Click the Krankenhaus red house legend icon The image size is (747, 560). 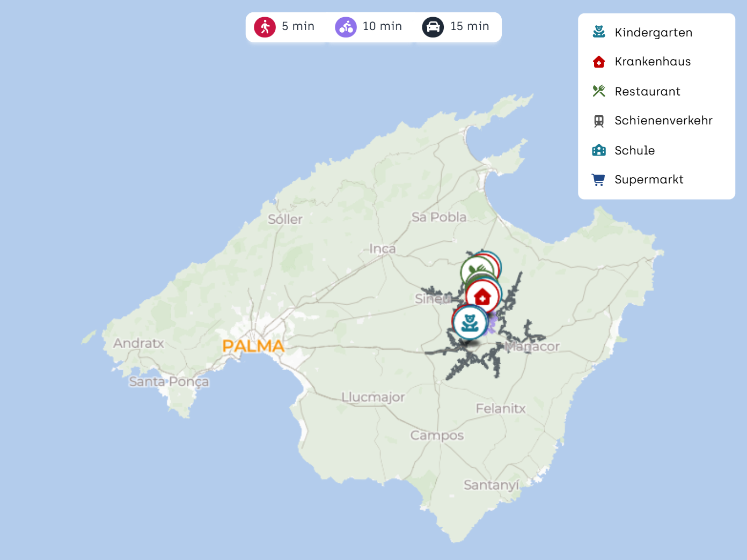pos(599,62)
